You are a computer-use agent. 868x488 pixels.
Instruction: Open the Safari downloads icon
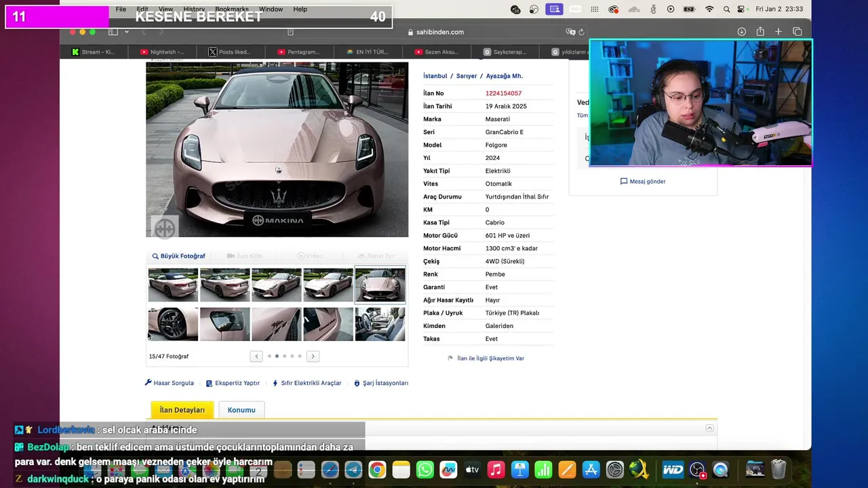point(741,32)
